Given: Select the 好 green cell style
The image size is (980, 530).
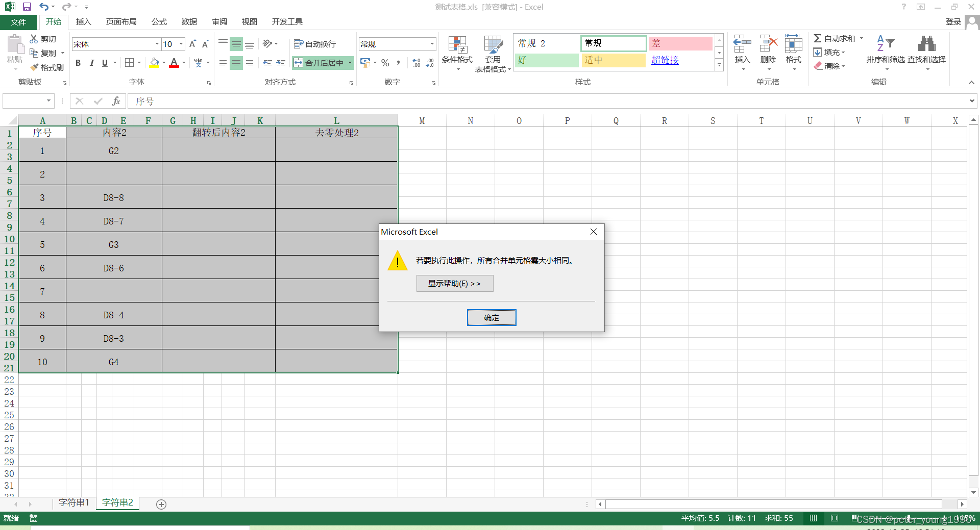Looking at the screenshot, I should point(547,60).
